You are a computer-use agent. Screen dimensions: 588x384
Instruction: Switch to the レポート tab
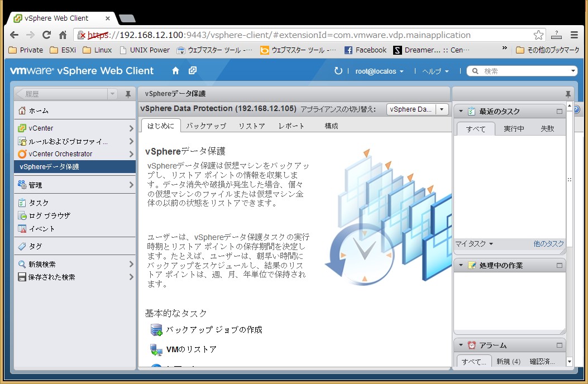[x=291, y=126]
